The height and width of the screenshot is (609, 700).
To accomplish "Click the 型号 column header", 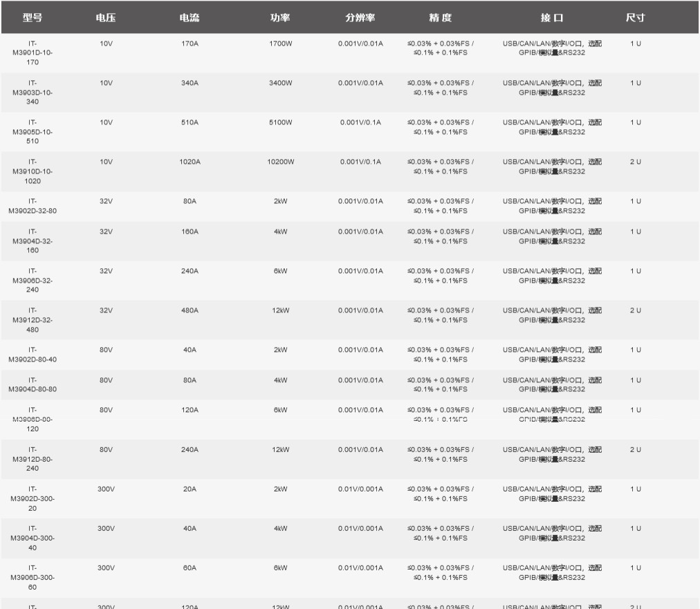I will click(33, 18).
